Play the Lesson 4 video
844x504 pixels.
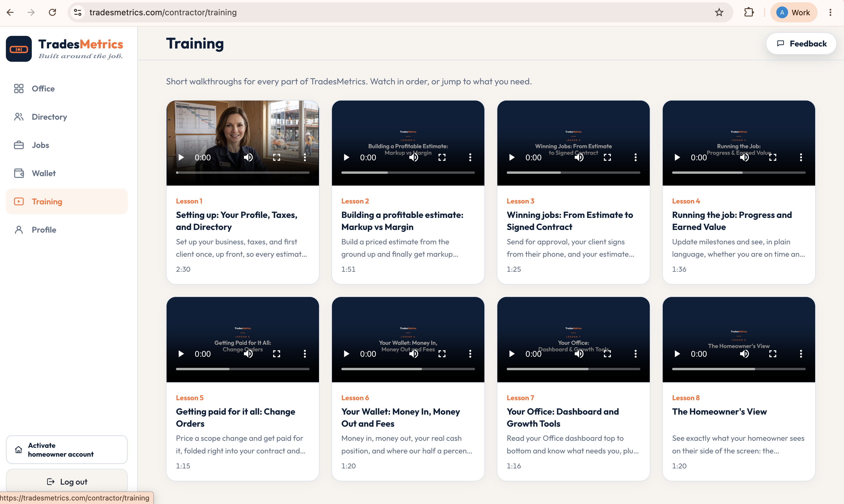point(677,157)
